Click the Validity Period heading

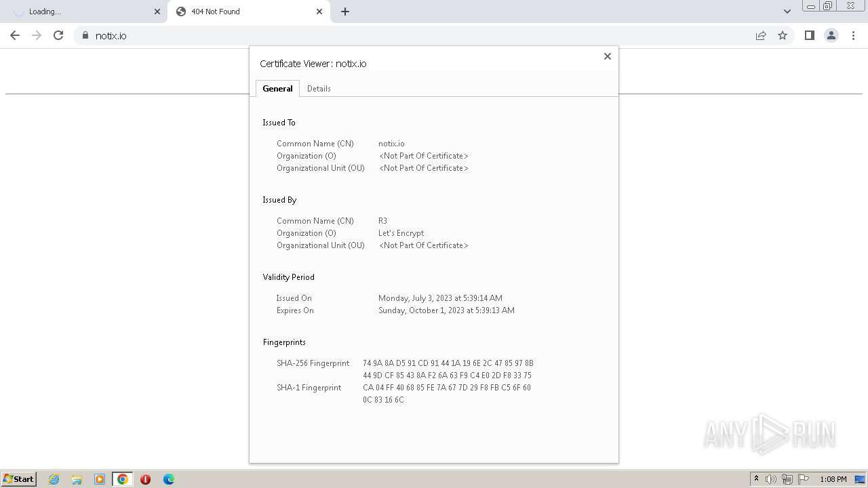coord(288,277)
